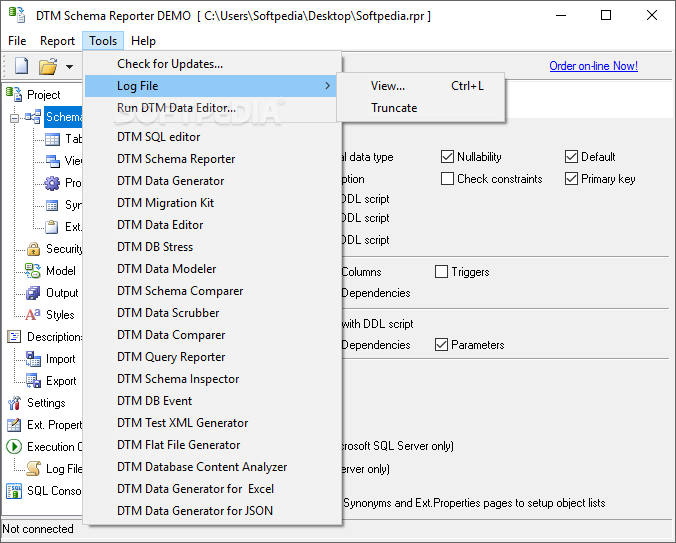
Task: Select DTM Data Scrubber menu item
Action: (x=210, y=313)
